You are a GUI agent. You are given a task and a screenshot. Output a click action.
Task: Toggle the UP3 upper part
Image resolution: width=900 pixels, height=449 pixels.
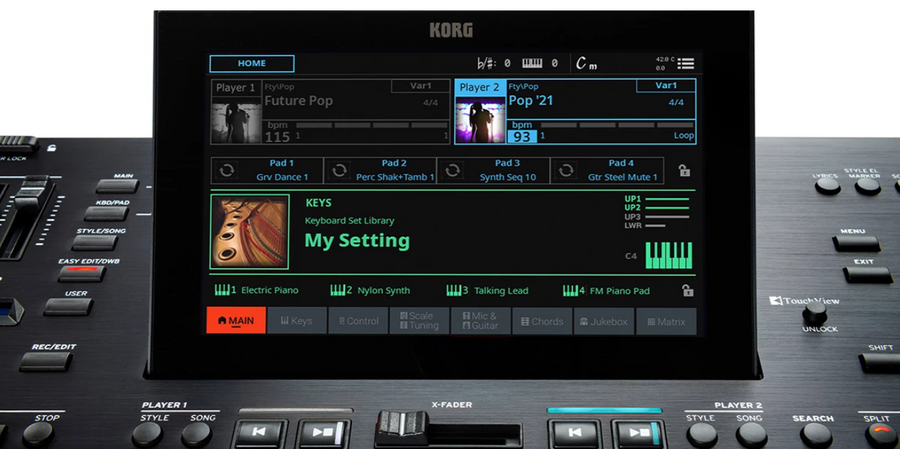coord(657,217)
